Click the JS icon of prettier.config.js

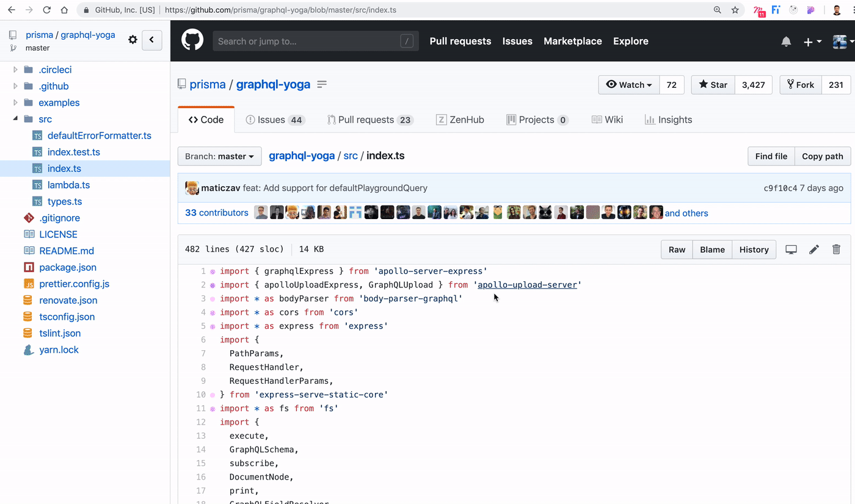pos(29,284)
